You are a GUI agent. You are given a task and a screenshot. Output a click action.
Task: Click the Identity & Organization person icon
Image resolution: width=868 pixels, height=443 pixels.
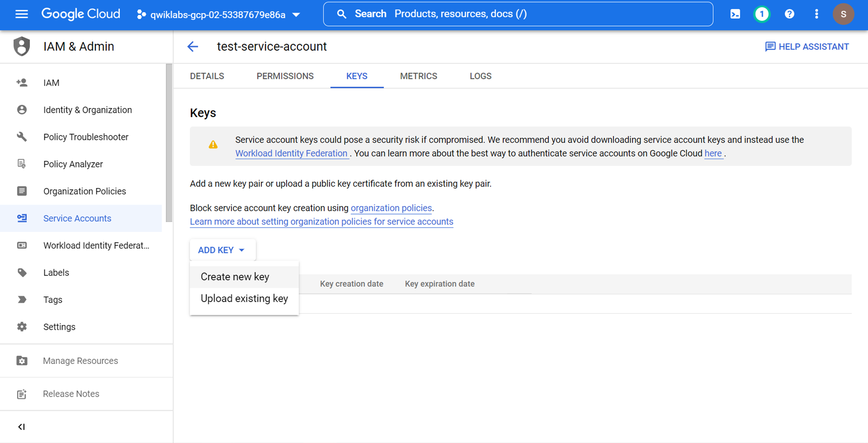(22, 110)
